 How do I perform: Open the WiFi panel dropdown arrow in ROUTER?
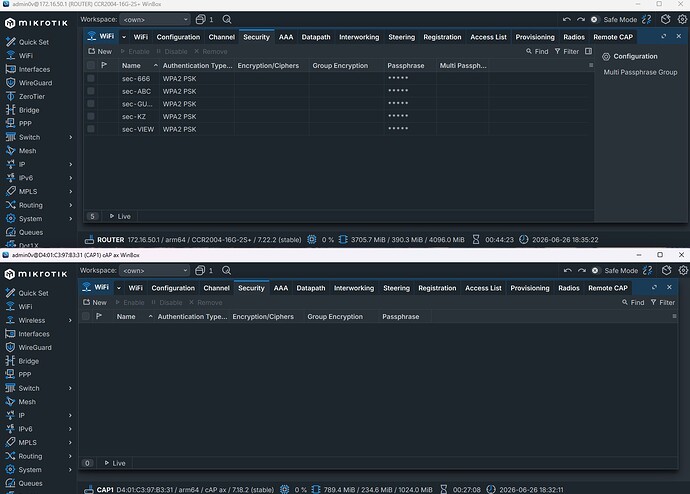pyautogui.click(x=124, y=37)
